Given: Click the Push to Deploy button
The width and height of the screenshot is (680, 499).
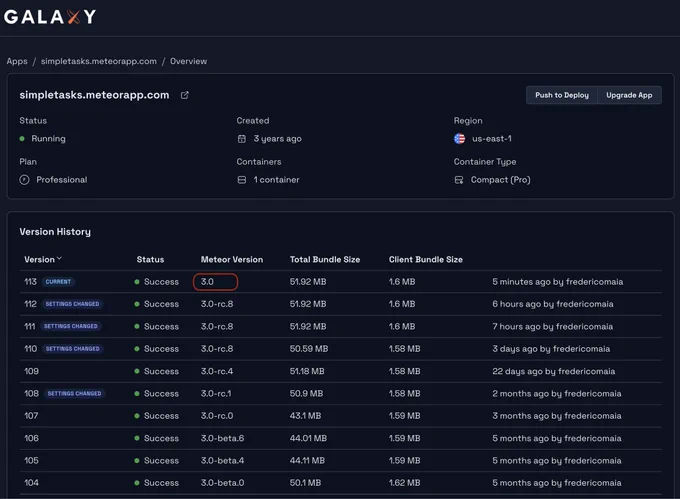Looking at the screenshot, I should coord(562,95).
